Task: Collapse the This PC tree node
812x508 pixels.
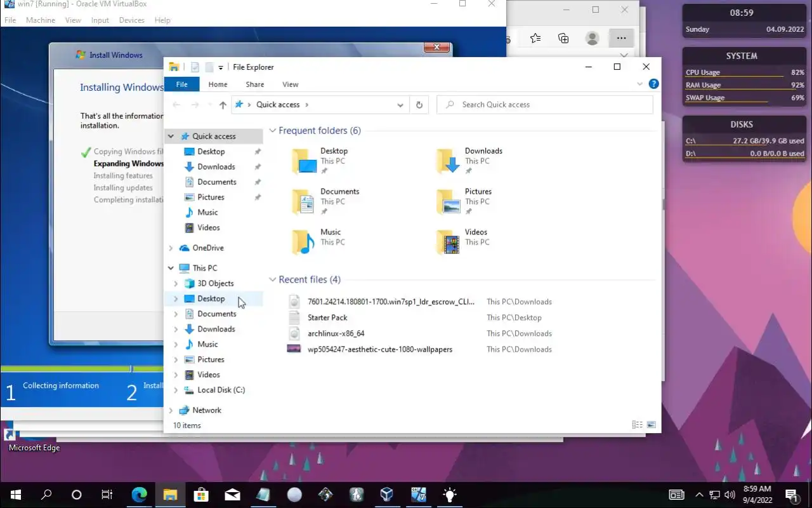Action: point(171,268)
